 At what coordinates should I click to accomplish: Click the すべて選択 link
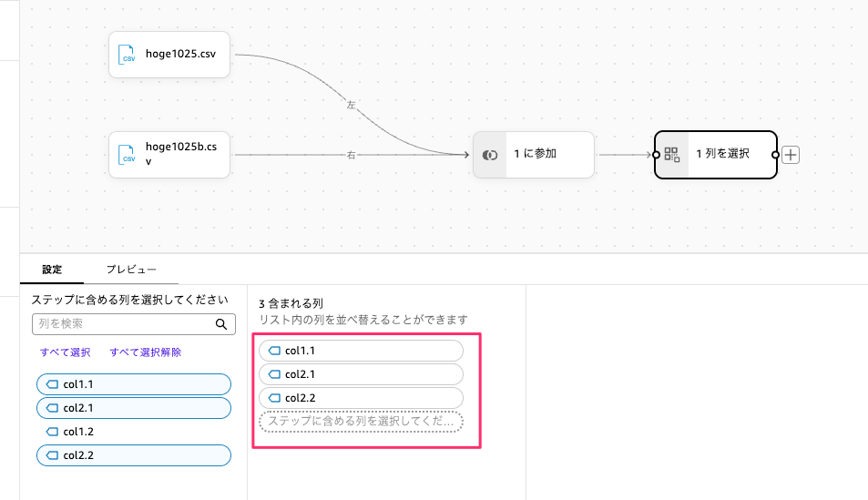click(x=66, y=352)
